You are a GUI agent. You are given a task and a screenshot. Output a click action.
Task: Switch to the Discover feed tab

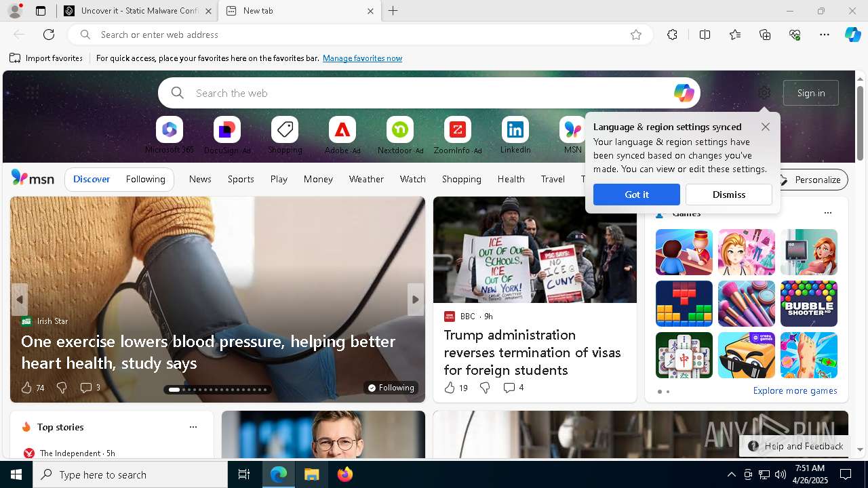click(x=92, y=179)
